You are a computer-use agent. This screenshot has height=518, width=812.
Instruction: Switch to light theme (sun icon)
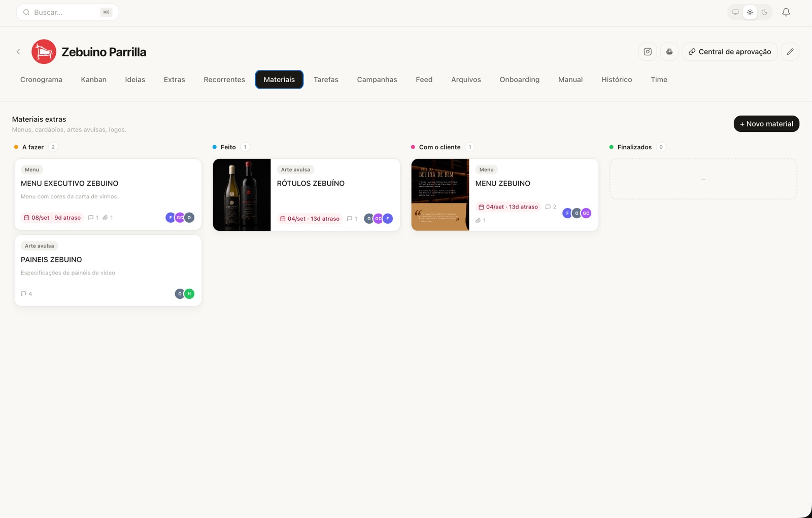click(750, 12)
